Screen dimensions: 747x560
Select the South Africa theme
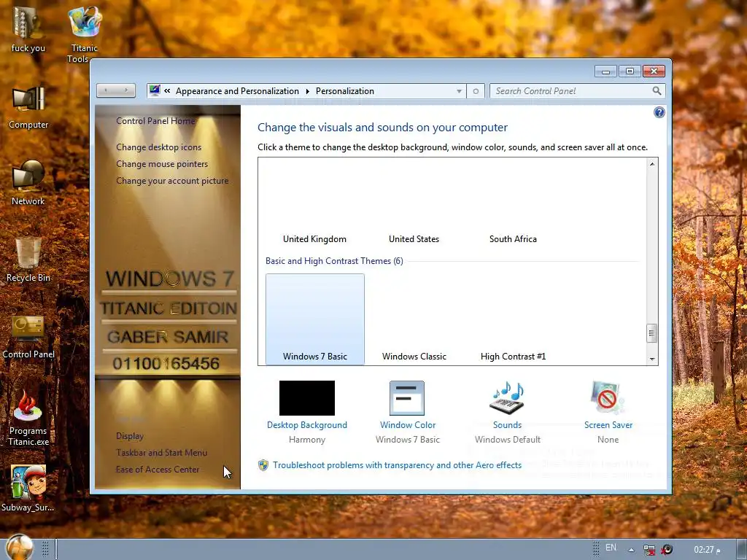click(x=513, y=205)
